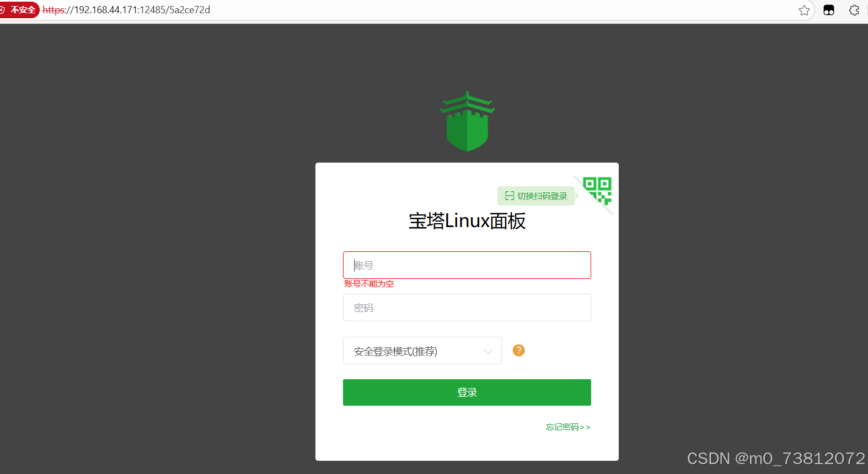Click the red 不安全 security warning badge
This screenshot has width=868, height=474.
(19, 10)
